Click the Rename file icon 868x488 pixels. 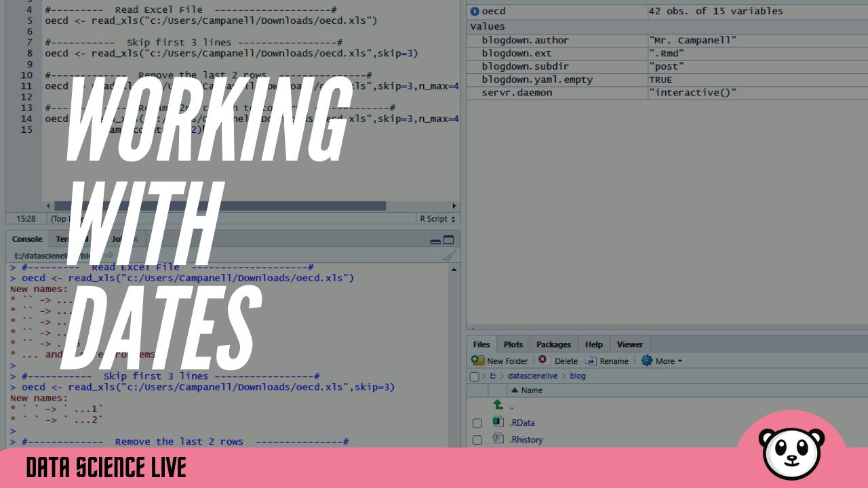(591, 361)
